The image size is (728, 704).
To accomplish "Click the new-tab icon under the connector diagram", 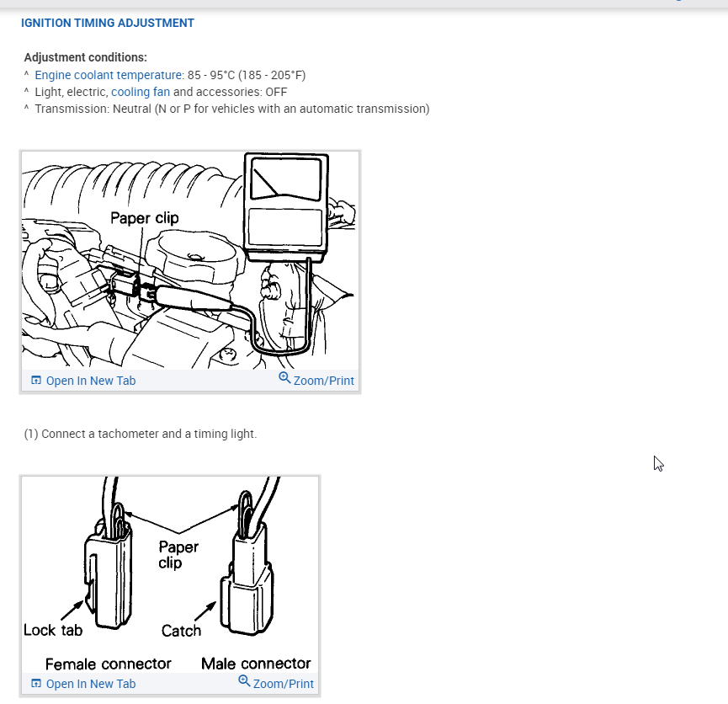I will point(35,684).
